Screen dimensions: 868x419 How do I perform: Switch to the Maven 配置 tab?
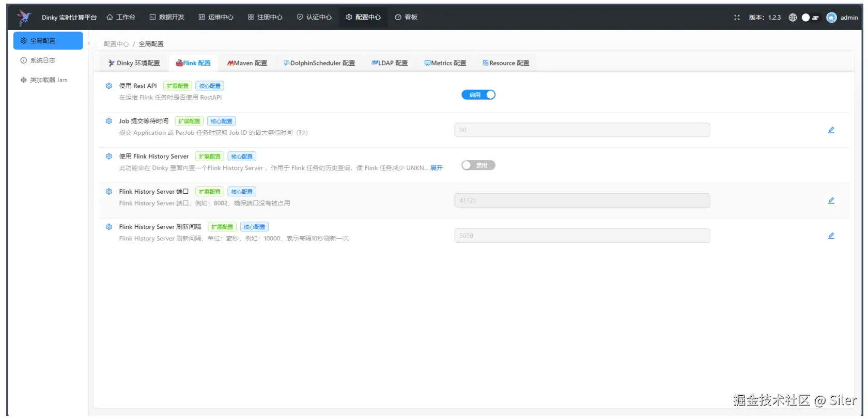(x=247, y=63)
